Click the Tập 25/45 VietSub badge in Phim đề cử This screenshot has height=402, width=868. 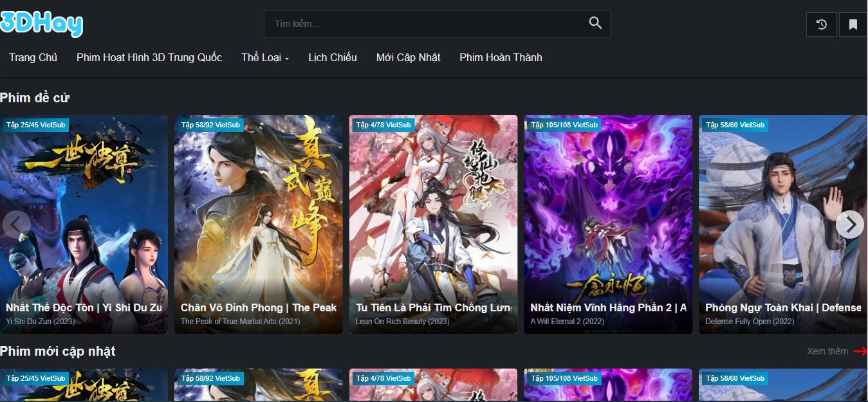point(35,125)
